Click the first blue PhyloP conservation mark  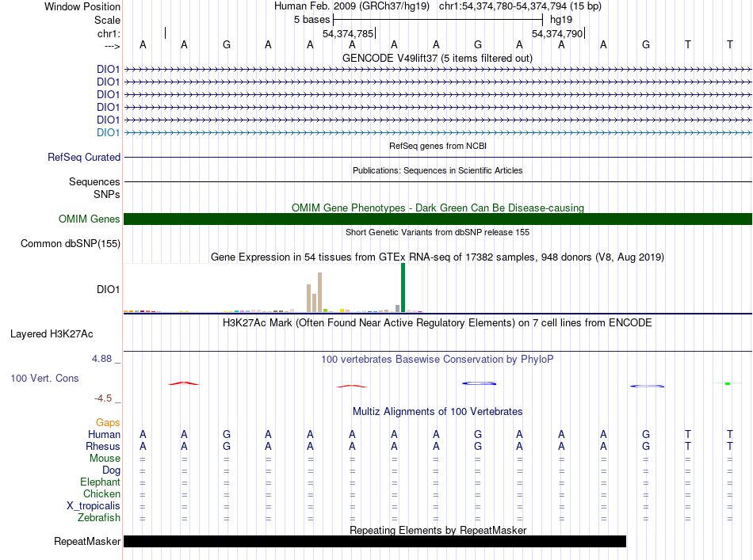point(479,383)
